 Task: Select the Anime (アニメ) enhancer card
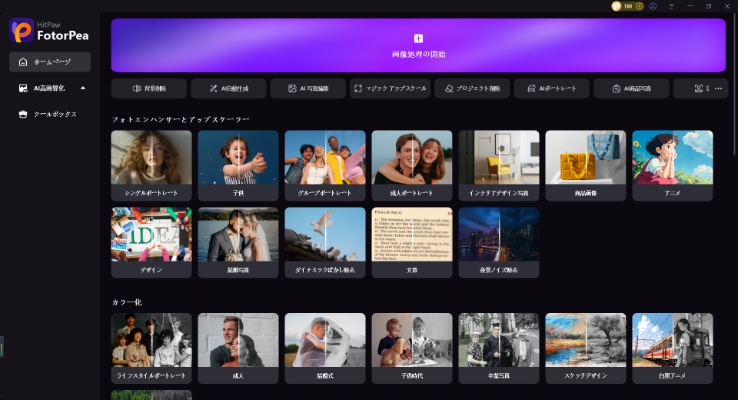click(673, 166)
